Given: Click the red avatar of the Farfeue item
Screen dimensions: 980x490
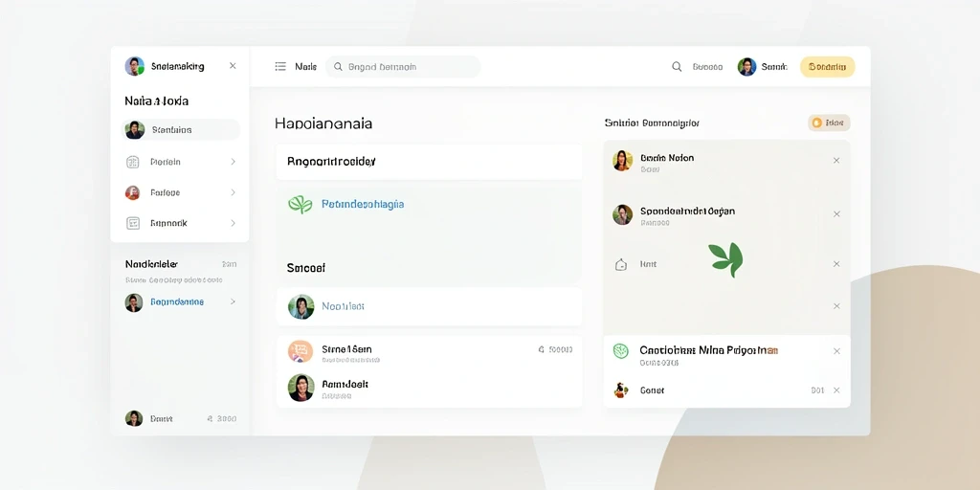Looking at the screenshot, I should click(132, 192).
